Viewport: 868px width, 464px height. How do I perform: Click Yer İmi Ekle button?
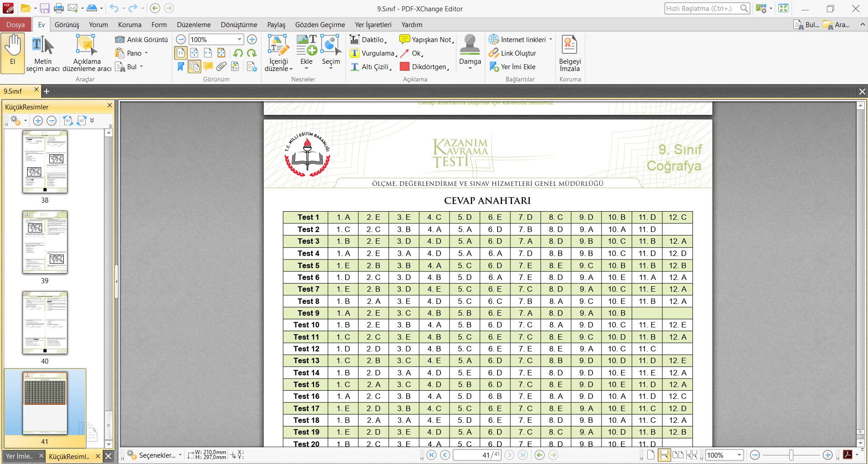click(512, 67)
